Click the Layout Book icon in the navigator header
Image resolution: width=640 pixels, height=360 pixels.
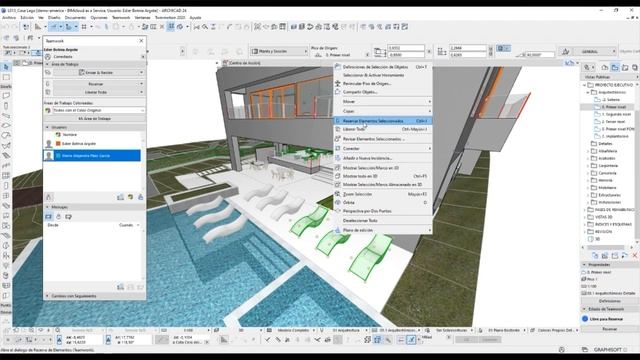625,67
